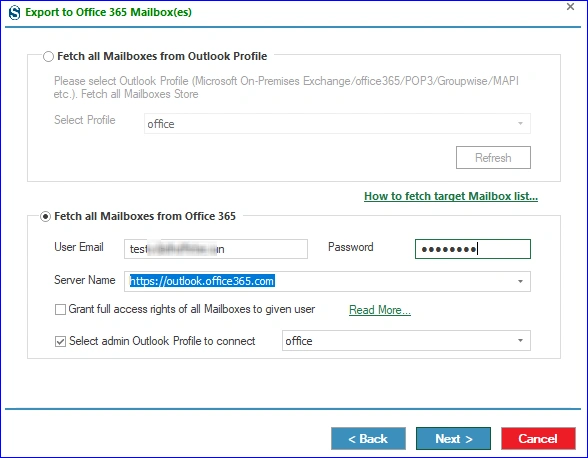Open How to fetch target Mailbox list link
The image size is (588, 458).
click(x=451, y=196)
